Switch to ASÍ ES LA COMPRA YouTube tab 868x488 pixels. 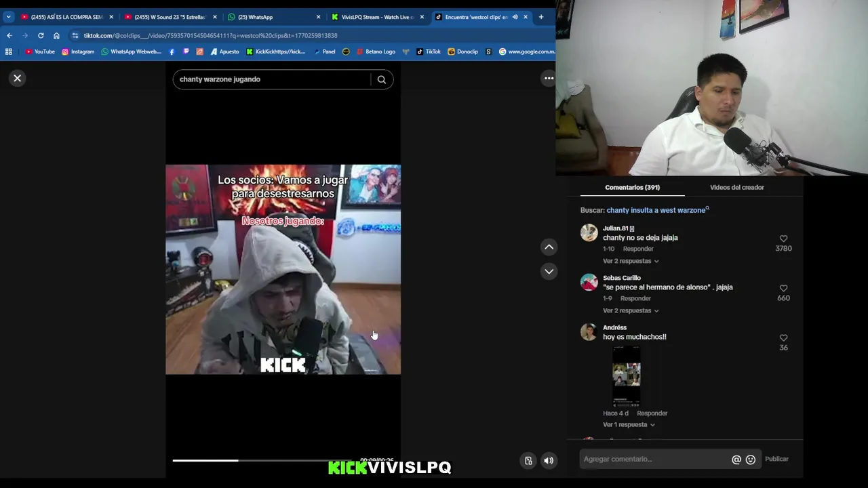[62, 17]
